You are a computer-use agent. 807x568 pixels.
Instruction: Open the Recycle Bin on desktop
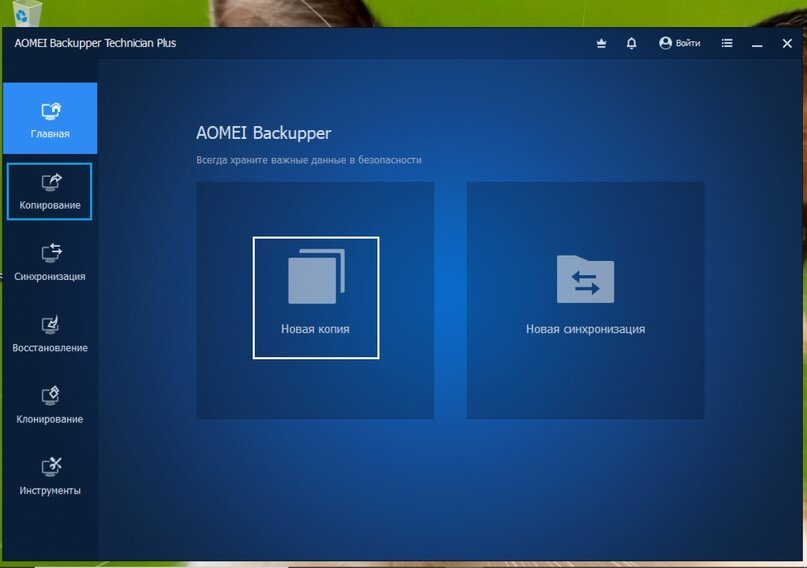pos(26,12)
